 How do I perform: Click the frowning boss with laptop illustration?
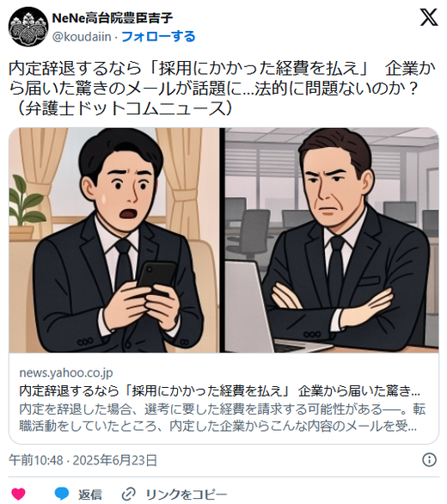pyautogui.click(x=332, y=240)
